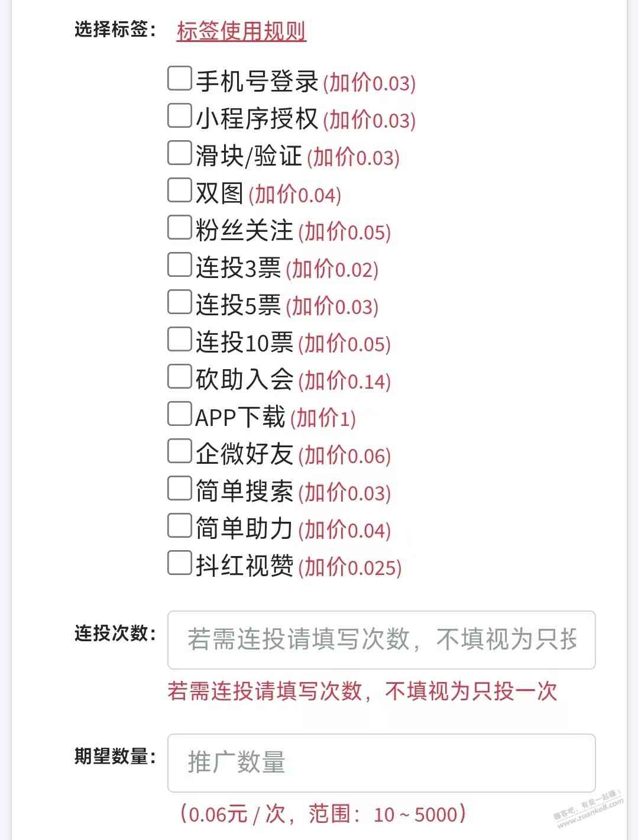Toggle the 抖红视赞 checkbox
The width and height of the screenshot is (638, 840).
(179, 563)
